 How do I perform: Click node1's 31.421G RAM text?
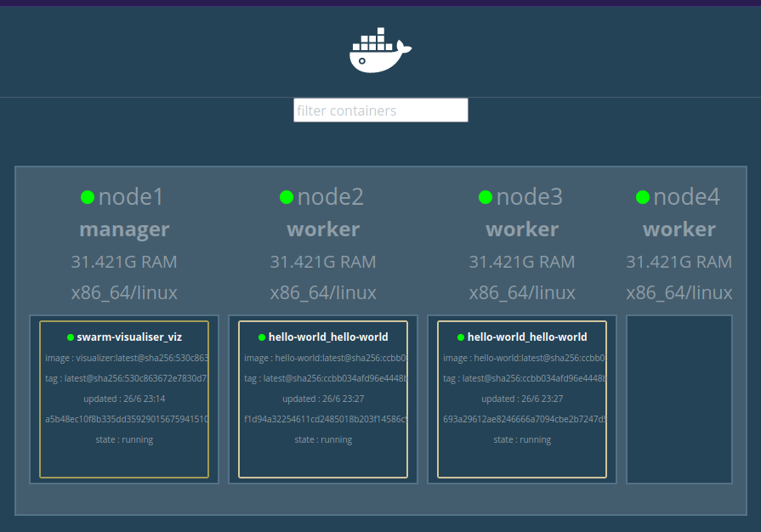[x=124, y=262]
